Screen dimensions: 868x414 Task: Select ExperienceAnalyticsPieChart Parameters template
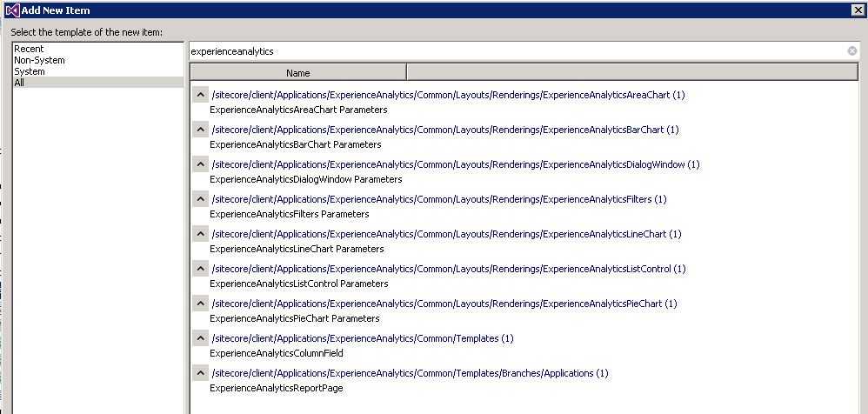(x=295, y=319)
